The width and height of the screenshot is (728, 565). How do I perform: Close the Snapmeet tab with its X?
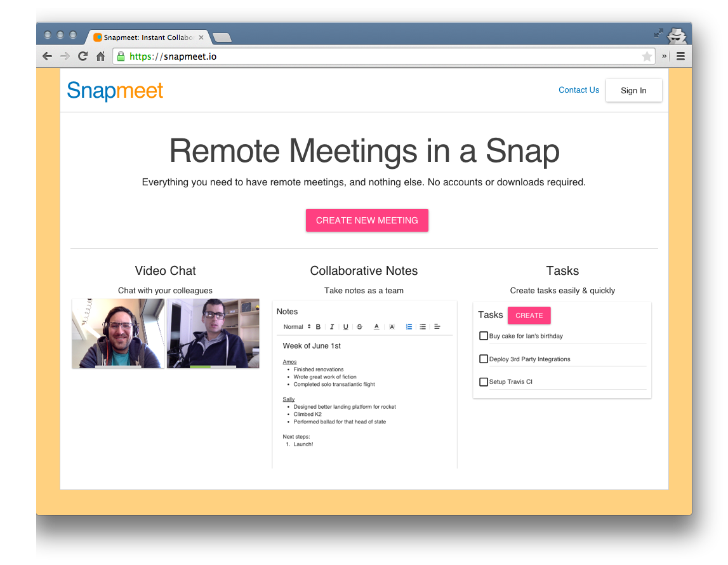tap(201, 37)
